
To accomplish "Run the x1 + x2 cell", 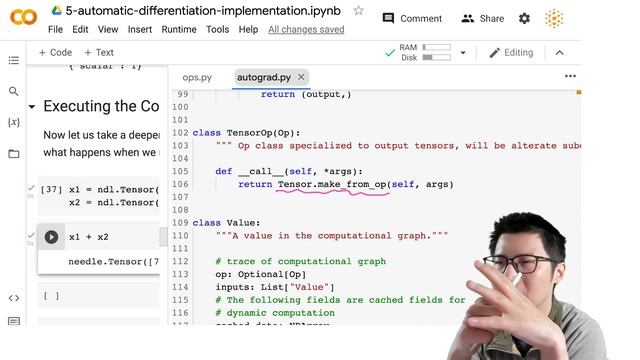I will point(51,237).
